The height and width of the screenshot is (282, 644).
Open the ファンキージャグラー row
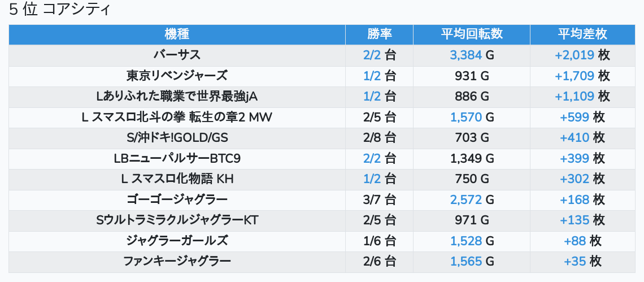[x=177, y=261]
